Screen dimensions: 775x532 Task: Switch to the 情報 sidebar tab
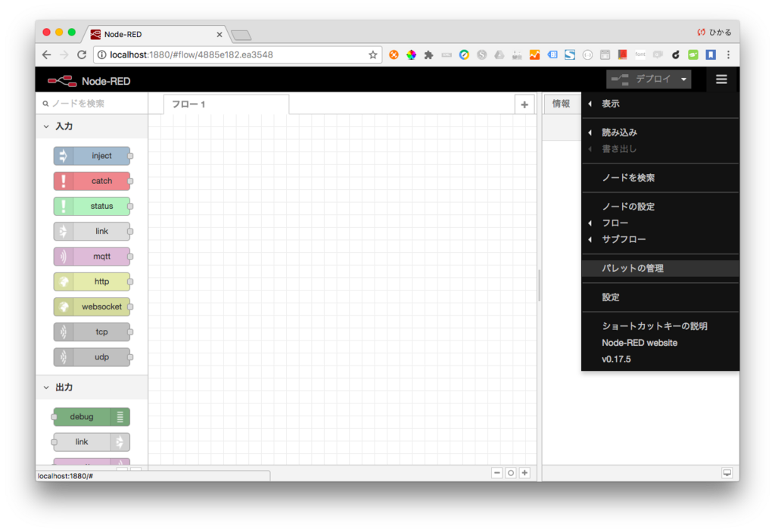click(x=561, y=104)
